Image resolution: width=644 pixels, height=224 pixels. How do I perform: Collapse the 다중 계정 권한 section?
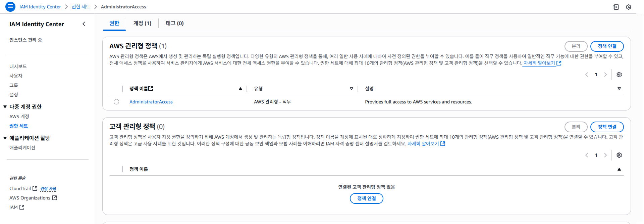[x=5, y=107]
